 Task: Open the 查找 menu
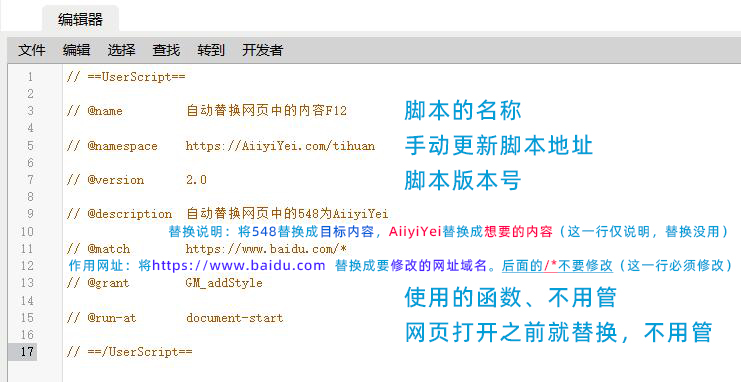coord(166,50)
